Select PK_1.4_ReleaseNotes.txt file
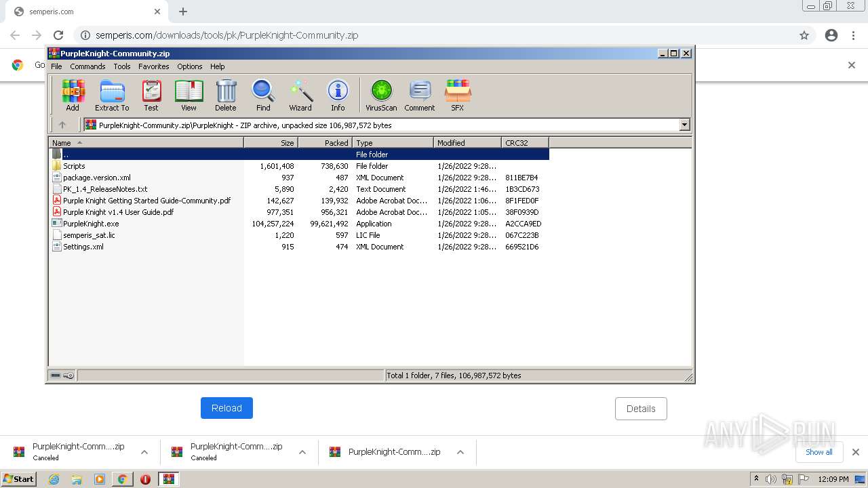Screen dimensions: 868x488 299,189
